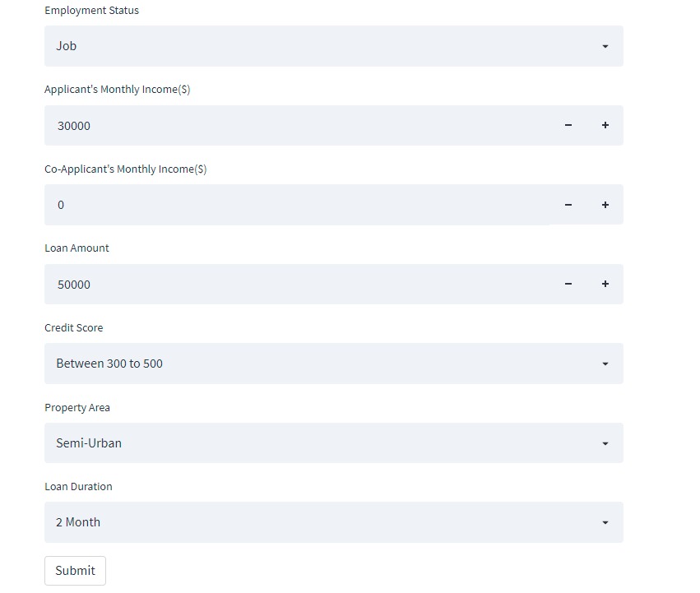Image resolution: width=700 pixels, height=593 pixels.
Task: Open the Property Area dropdown
Action: 329,442
